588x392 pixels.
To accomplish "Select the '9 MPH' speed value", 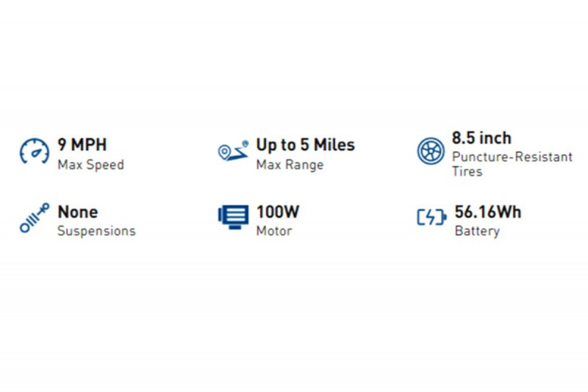I will coord(82,145).
